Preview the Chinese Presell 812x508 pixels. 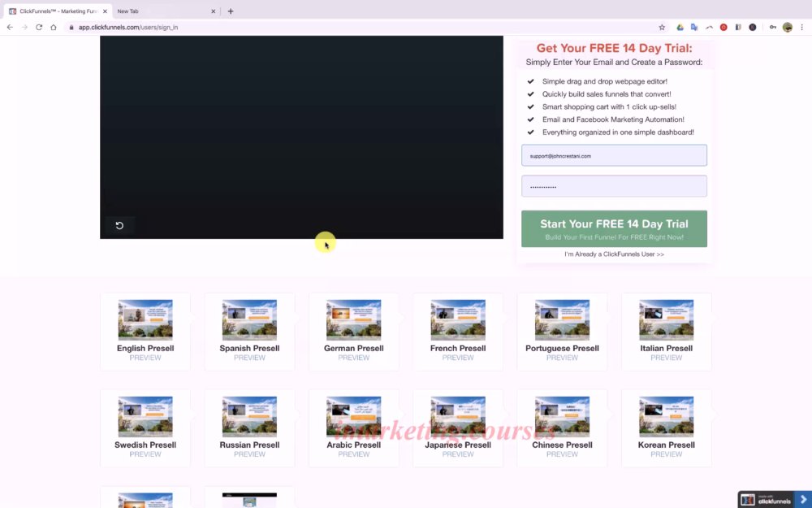click(562, 454)
